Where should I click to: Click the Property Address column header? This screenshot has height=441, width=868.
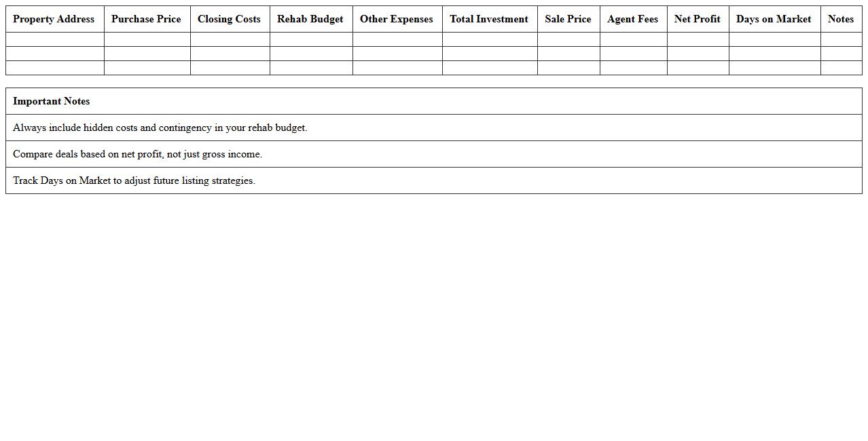53,19
